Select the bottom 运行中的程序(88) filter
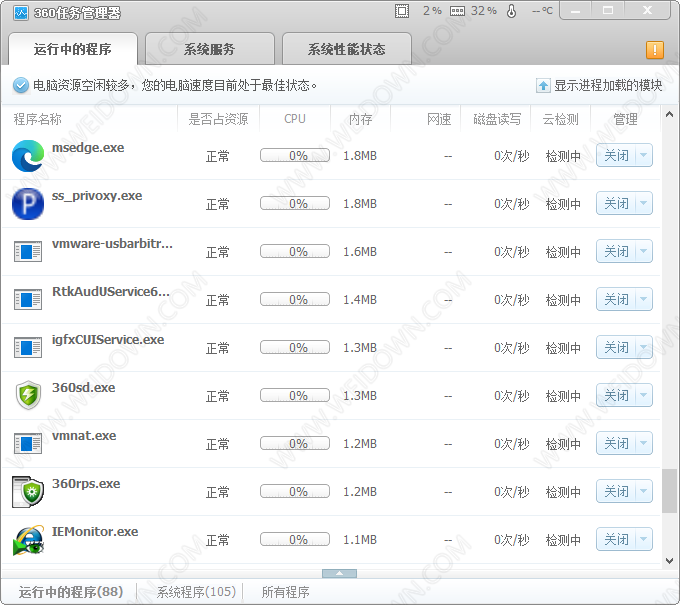 tap(71, 592)
